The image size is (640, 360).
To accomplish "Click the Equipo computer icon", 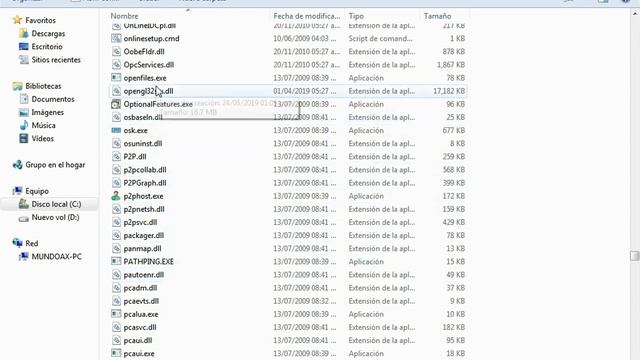I will (x=17, y=191).
